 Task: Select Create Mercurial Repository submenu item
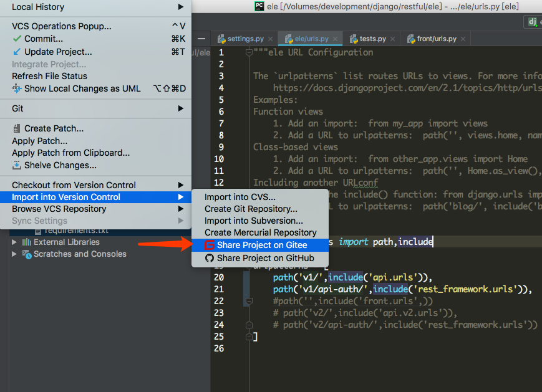pos(260,232)
